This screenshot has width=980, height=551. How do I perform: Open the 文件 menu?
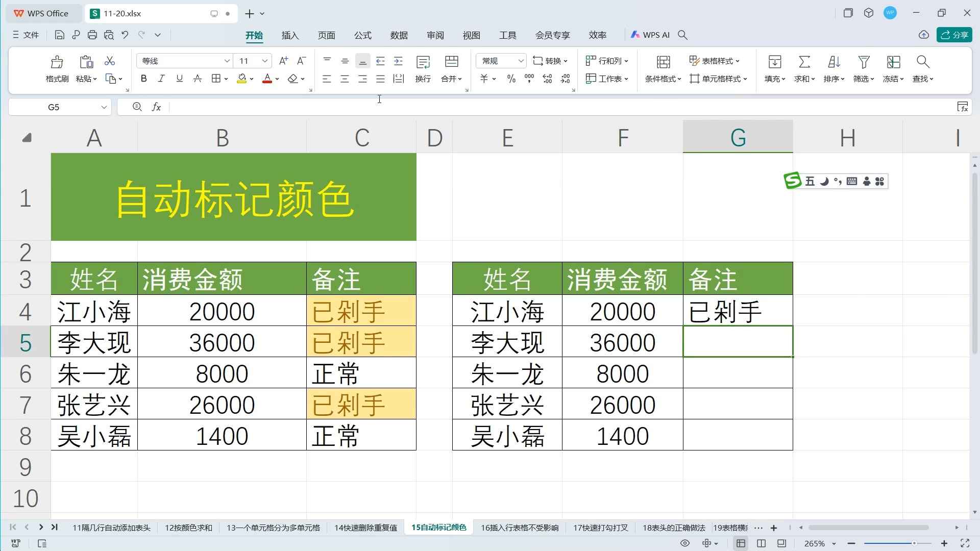click(x=26, y=35)
